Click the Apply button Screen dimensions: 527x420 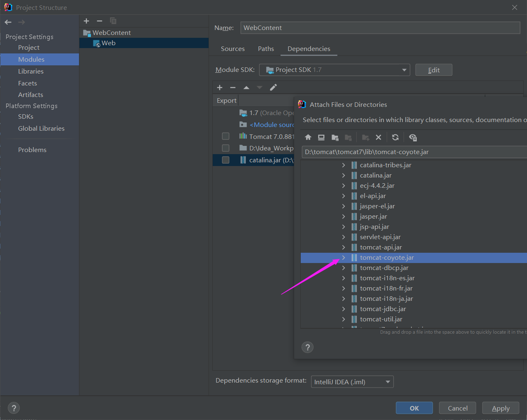(x=501, y=408)
